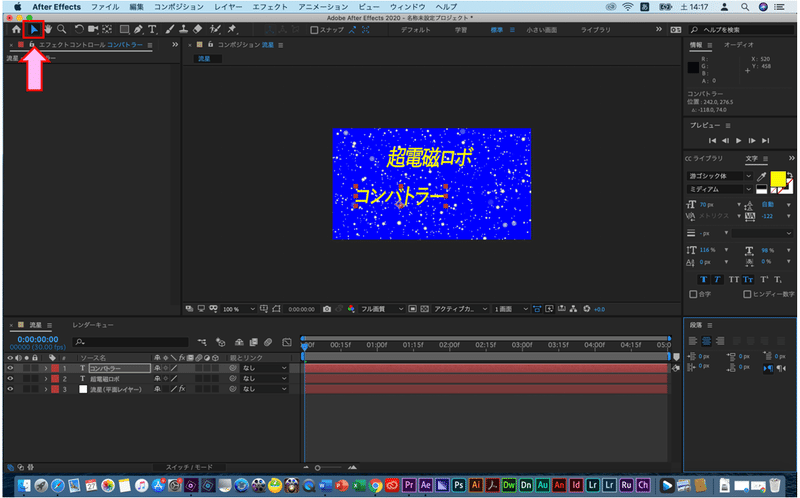Play the preview with play button
800x498 pixels.
738,141
